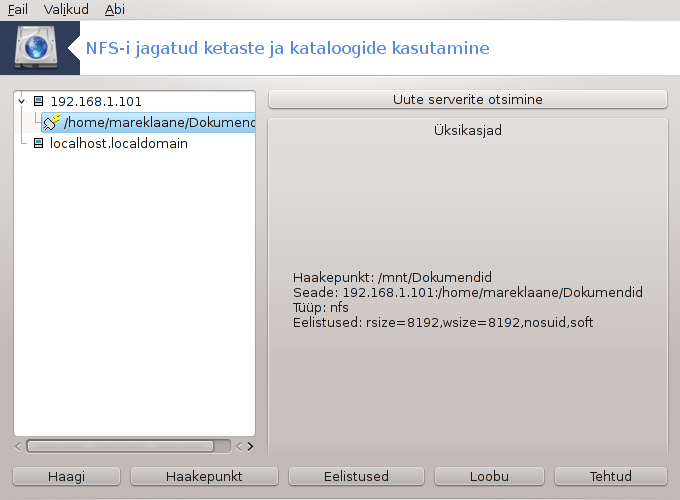Screen dimensions: 680x500
Task: Select the 192.168.1.101 server row
Action: click(96, 101)
